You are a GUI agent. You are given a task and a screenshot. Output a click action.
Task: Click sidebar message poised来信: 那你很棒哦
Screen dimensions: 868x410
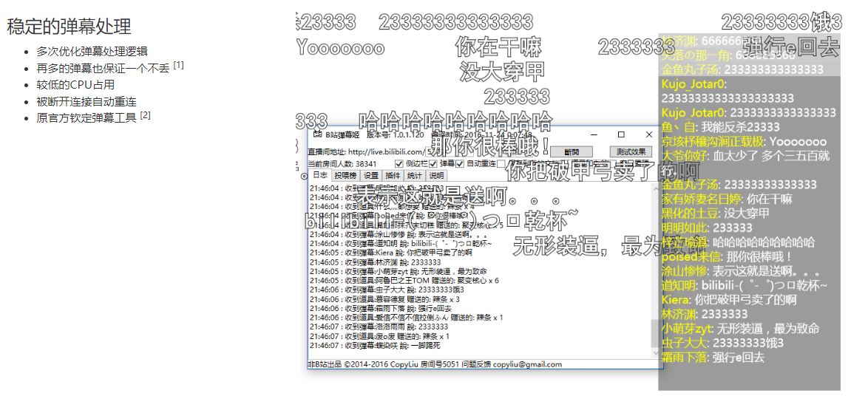pos(728,257)
